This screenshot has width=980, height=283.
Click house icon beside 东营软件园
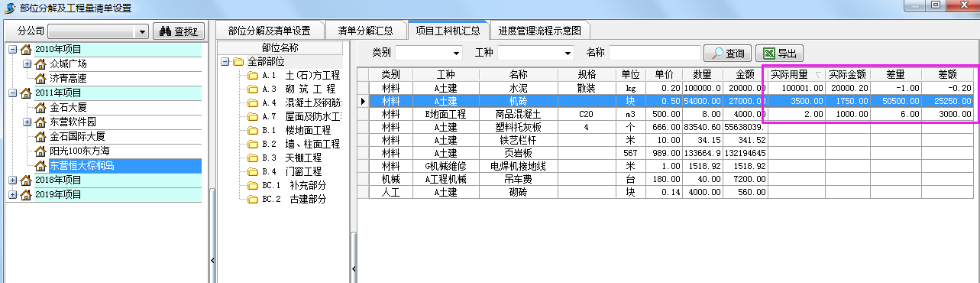41,122
